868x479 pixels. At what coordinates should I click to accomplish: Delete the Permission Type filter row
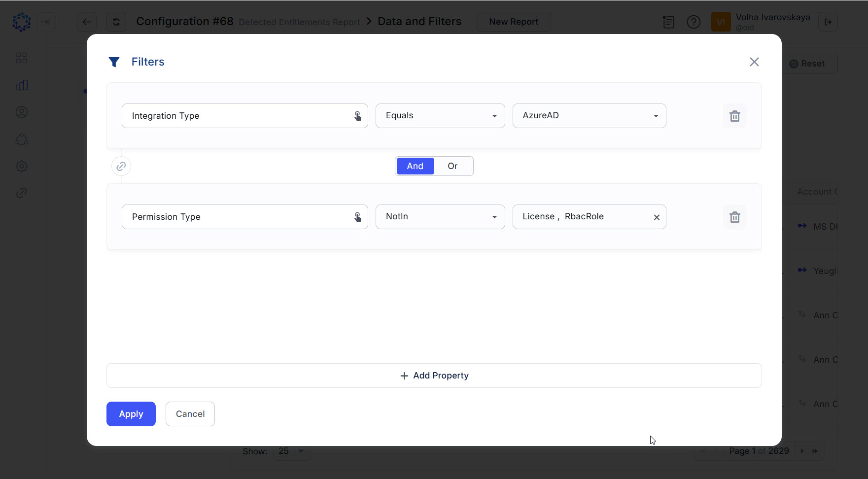(x=735, y=217)
